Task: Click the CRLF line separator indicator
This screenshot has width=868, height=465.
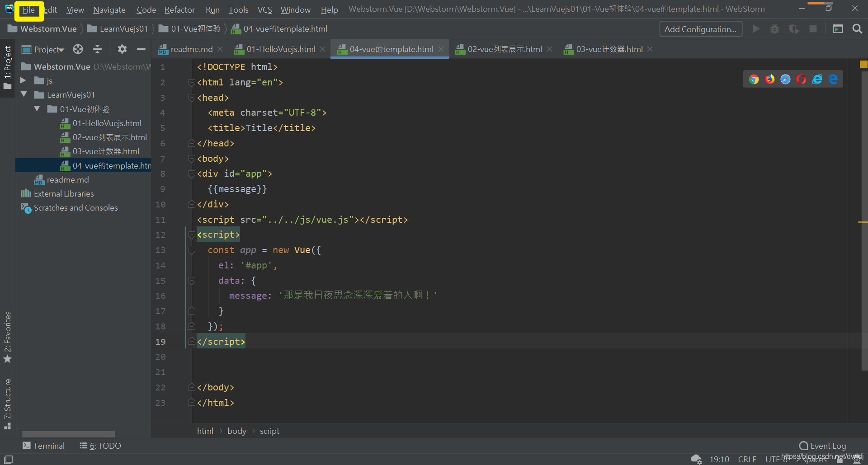Action: [747, 459]
